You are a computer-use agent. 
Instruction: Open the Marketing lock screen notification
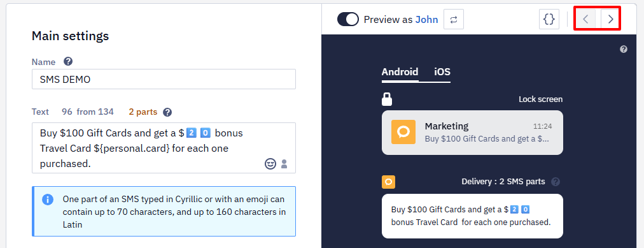tap(472, 133)
